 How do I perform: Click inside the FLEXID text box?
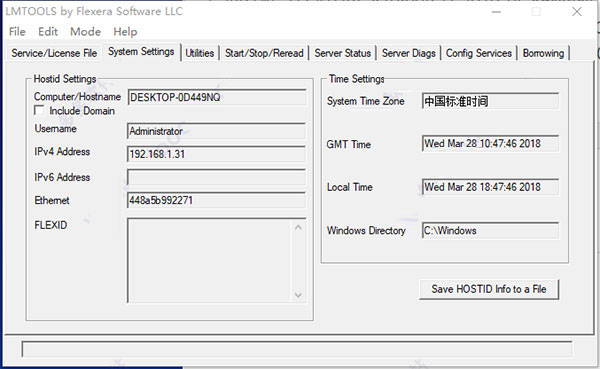tap(210, 261)
